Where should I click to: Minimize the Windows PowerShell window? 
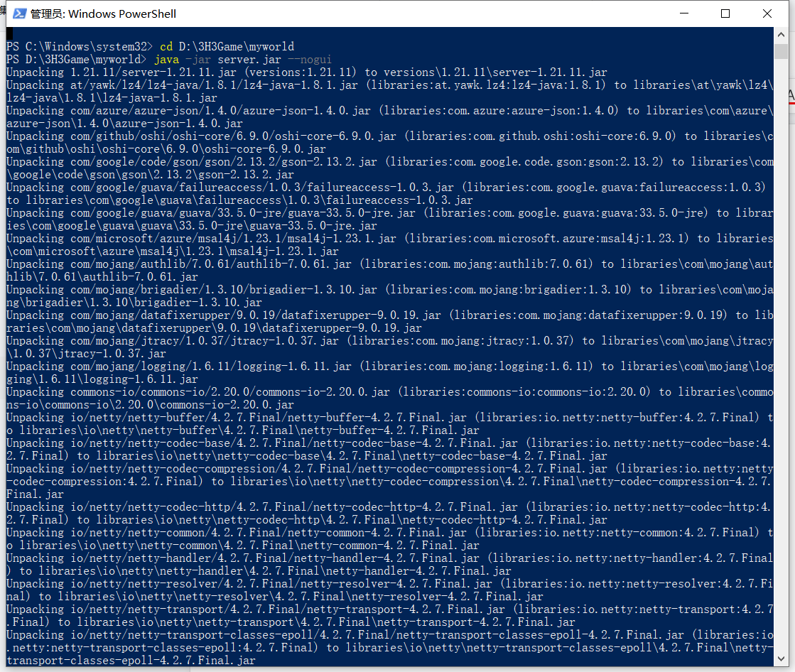tap(684, 13)
